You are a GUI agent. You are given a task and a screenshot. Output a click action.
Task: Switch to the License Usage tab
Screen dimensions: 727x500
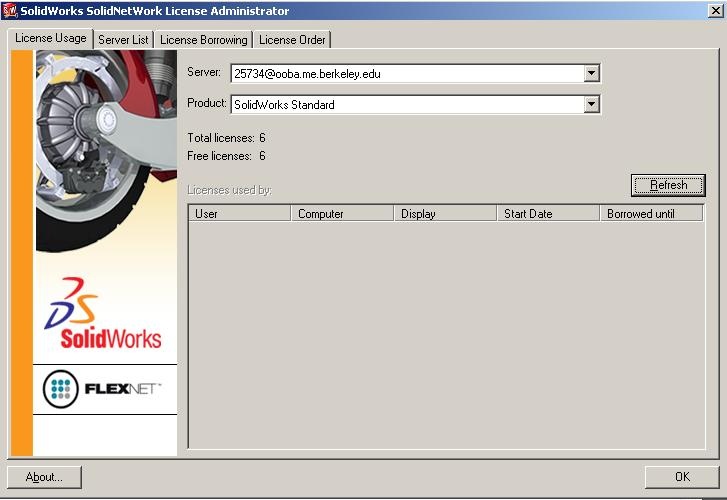tap(51, 38)
